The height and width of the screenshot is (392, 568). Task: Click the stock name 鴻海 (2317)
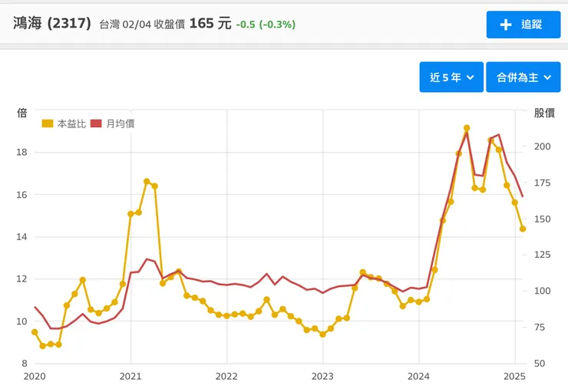click(52, 23)
